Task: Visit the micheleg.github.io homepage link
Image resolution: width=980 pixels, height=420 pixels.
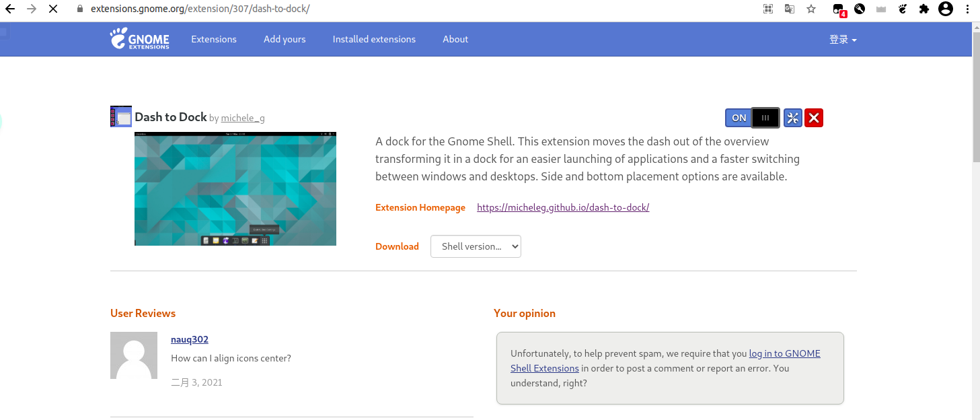Action: (563, 207)
